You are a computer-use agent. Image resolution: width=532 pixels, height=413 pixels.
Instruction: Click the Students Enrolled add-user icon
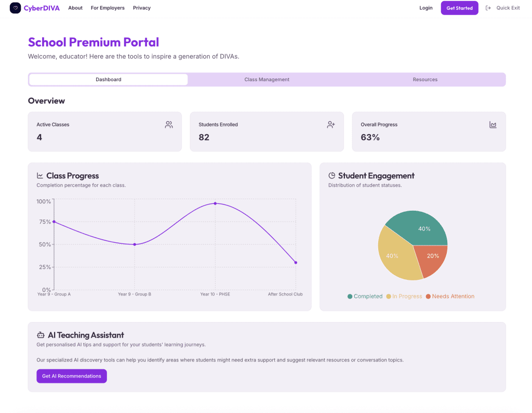331,125
